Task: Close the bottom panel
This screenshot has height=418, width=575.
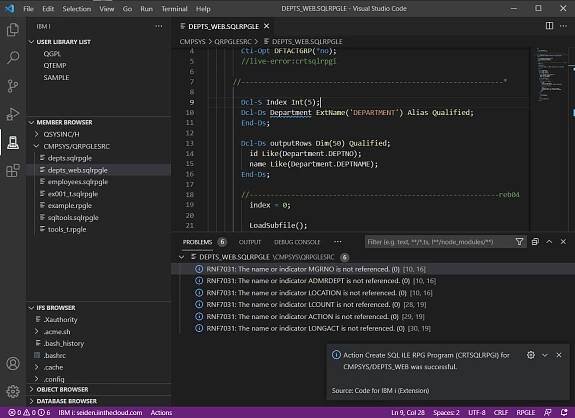Action: click(563, 242)
